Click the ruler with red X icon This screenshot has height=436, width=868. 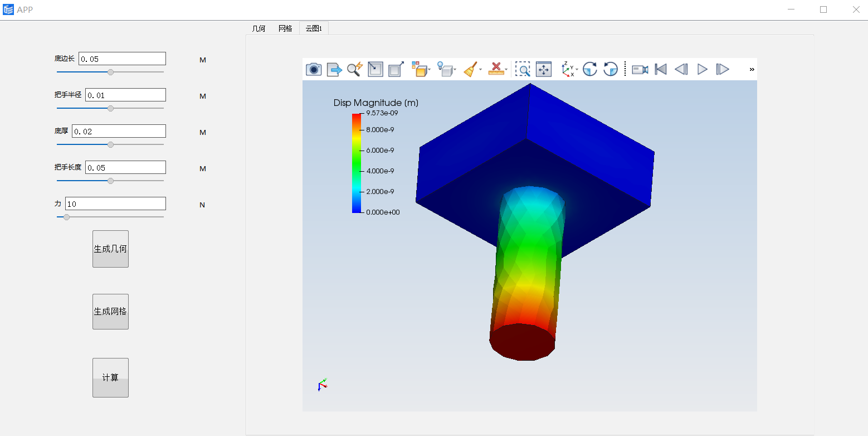(x=496, y=69)
